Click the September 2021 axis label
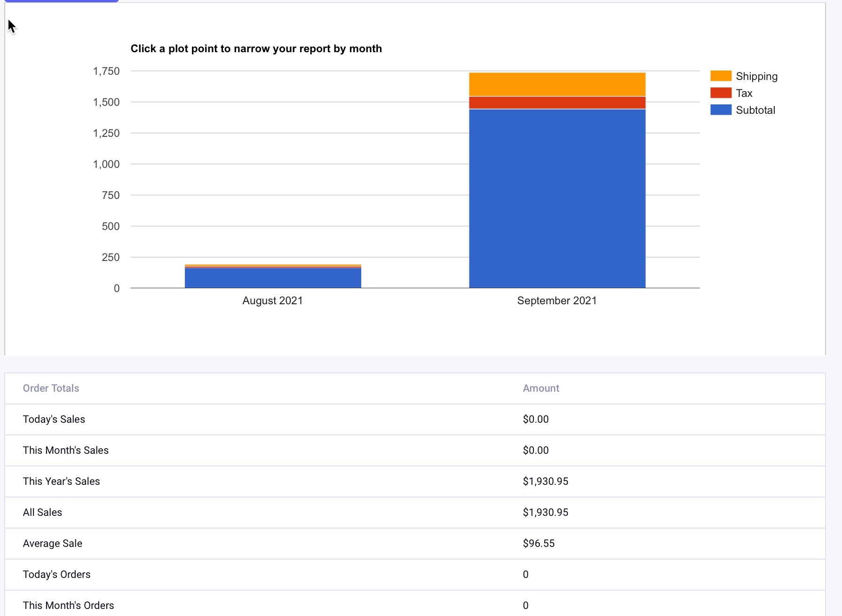Image resolution: width=842 pixels, height=616 pixels. (557, 300)
